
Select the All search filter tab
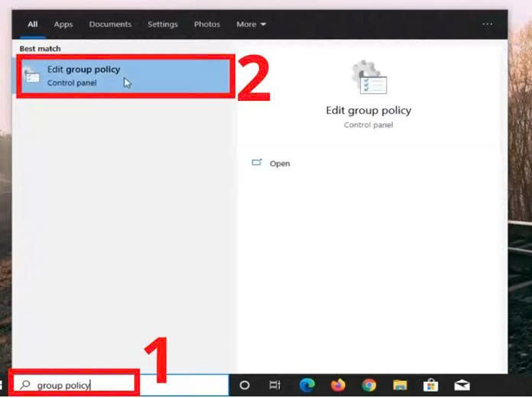(33, 24)
